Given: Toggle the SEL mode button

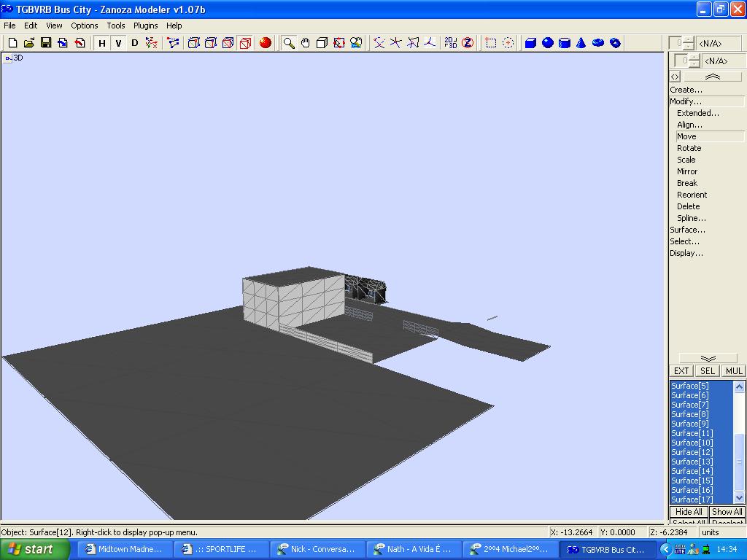Looking at the screenshot, I should [707, 371].
